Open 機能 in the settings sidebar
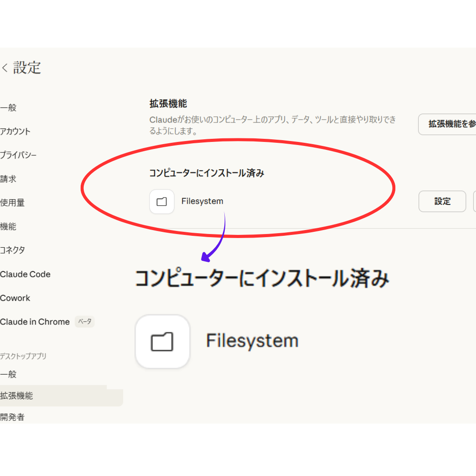 pos(8,227)
